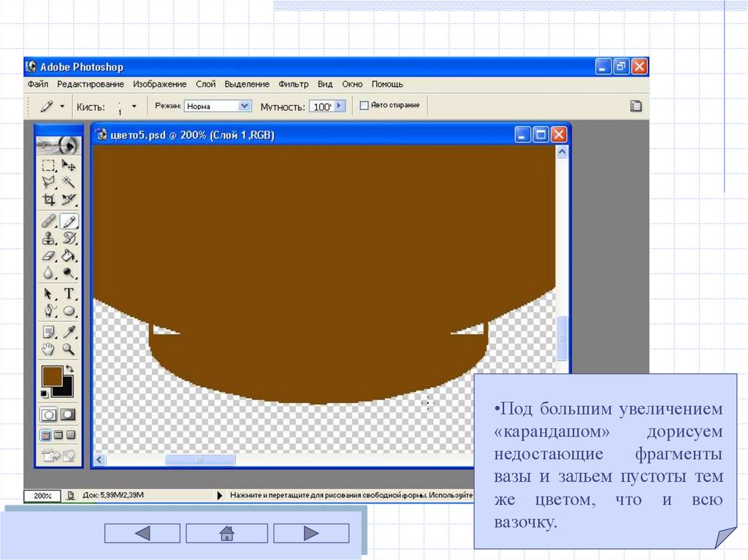Go to next slide with right arrow button
This screenshot has width=748, height=560.
(x=311, y=533)
